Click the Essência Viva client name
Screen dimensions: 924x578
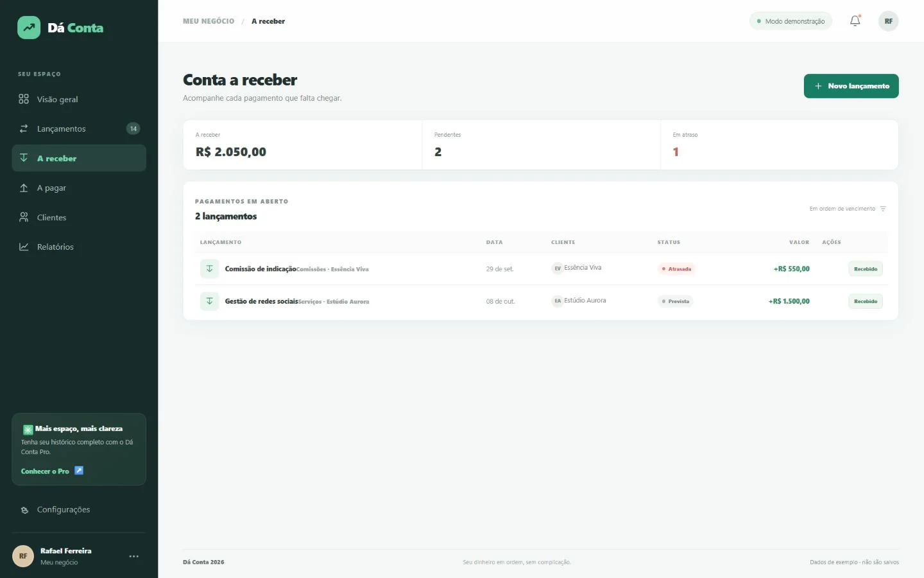[583, 268]
